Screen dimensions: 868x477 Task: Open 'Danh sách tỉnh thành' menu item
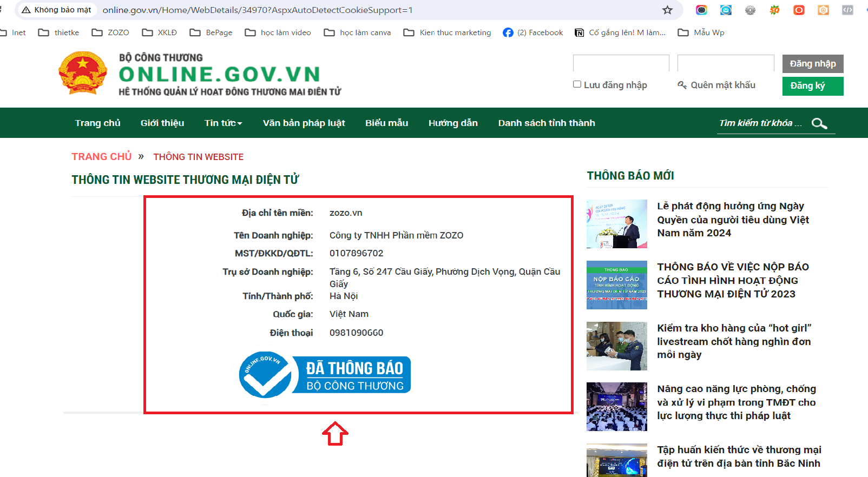547,123
